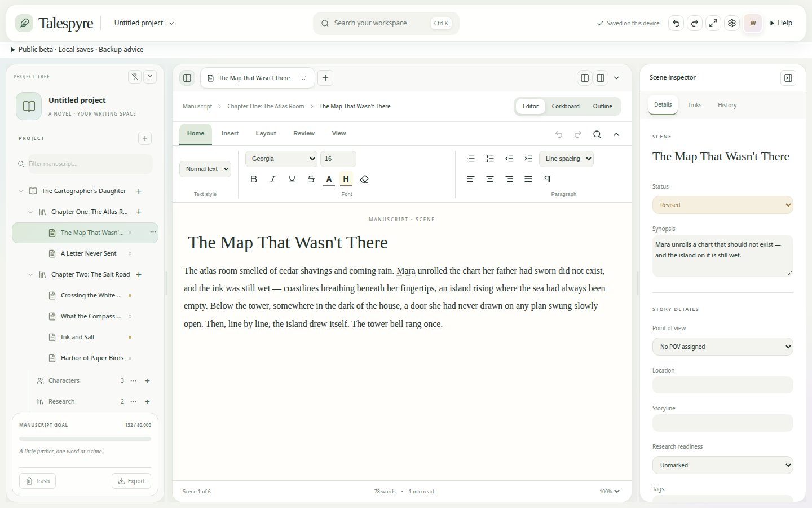The image size is (812, 508).
Task: Toggle bold formatting
Action: point(254,179)
